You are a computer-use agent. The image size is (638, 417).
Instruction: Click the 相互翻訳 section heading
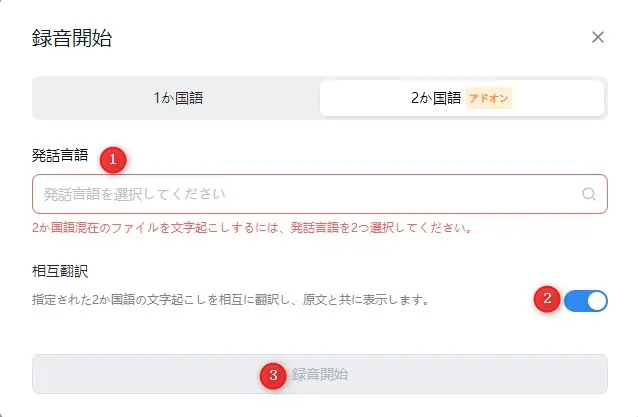[x=60, y=271]
